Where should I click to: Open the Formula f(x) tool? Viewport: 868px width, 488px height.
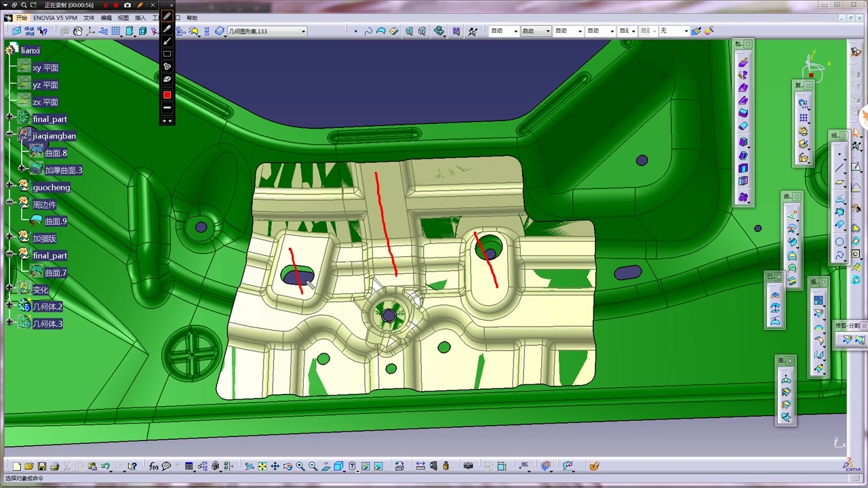[x=154, y=466]
